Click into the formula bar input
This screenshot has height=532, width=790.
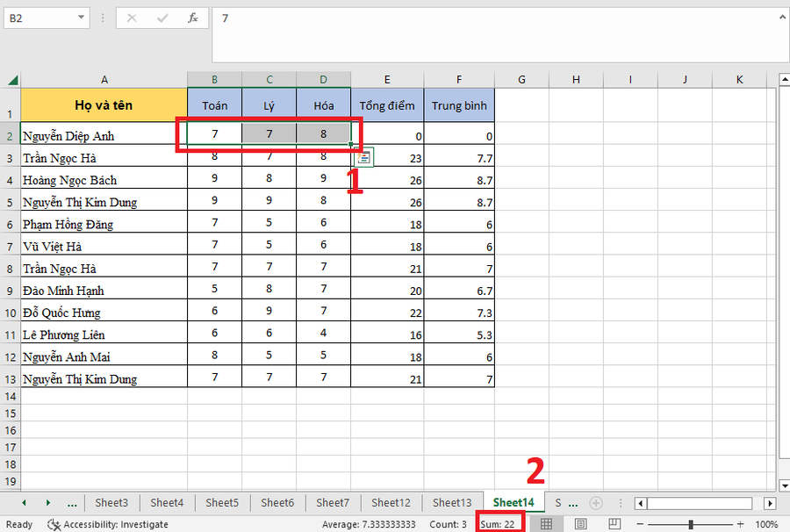pyautogui.click(x=496, y=35)
